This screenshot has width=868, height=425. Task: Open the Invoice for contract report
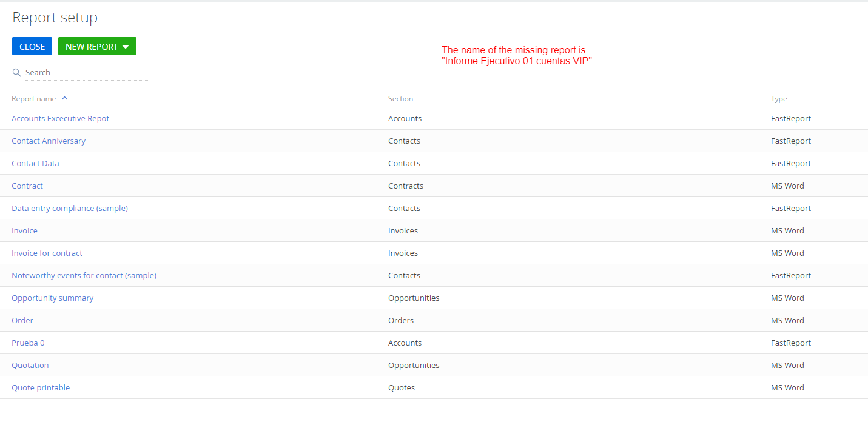click(47, 253)
